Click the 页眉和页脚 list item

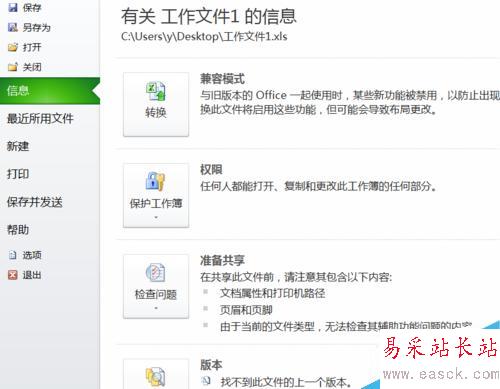tap(246, 310)
